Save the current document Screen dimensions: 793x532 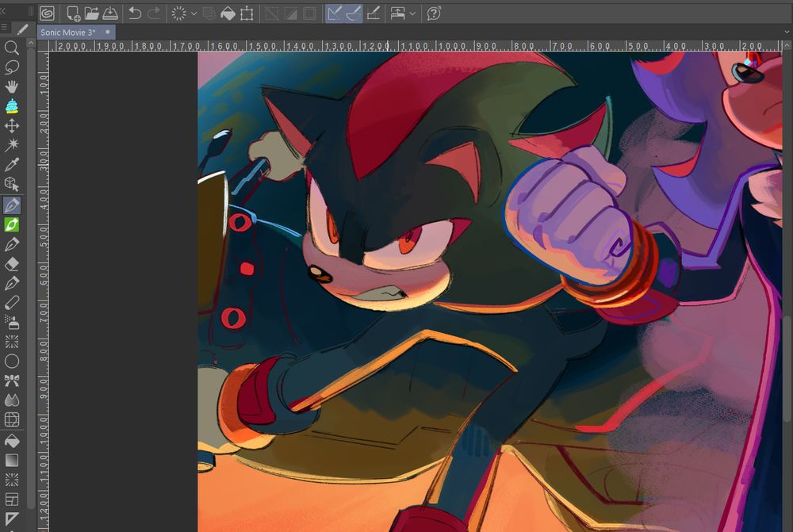(x=110, y=13)
